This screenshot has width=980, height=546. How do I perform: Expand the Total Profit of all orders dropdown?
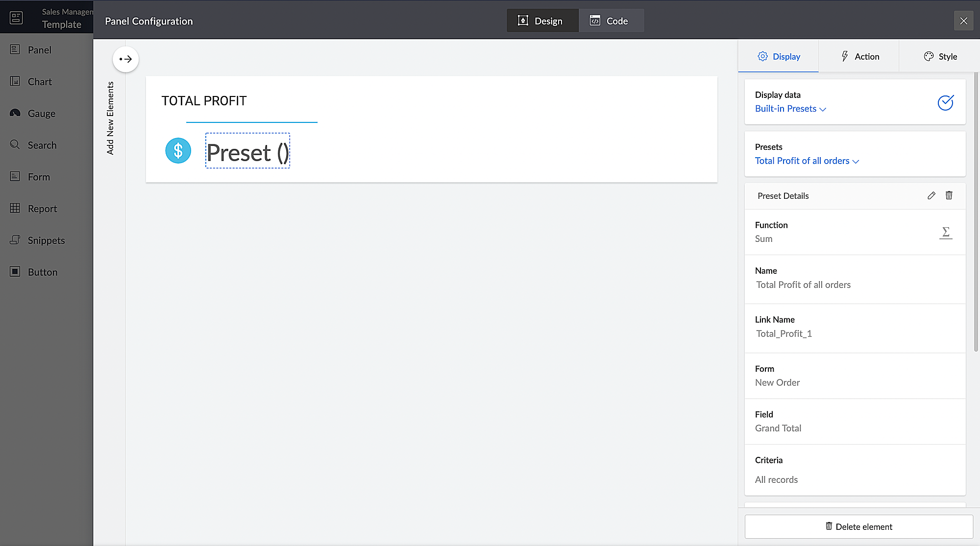(x=807, y=161)
